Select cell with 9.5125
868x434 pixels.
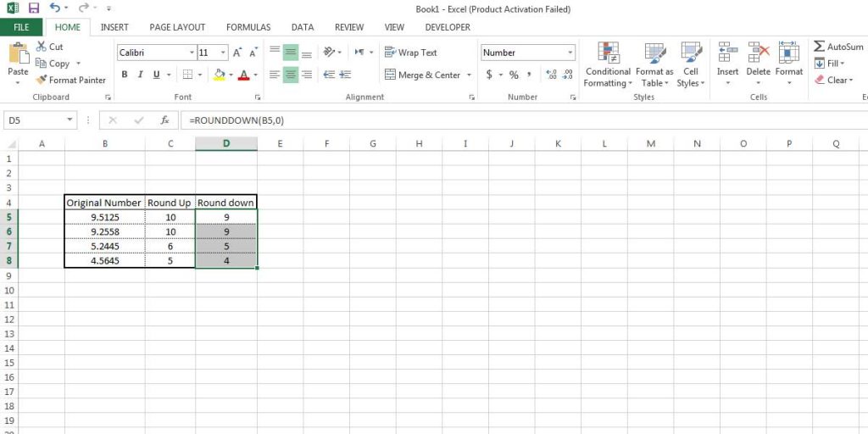104,217
